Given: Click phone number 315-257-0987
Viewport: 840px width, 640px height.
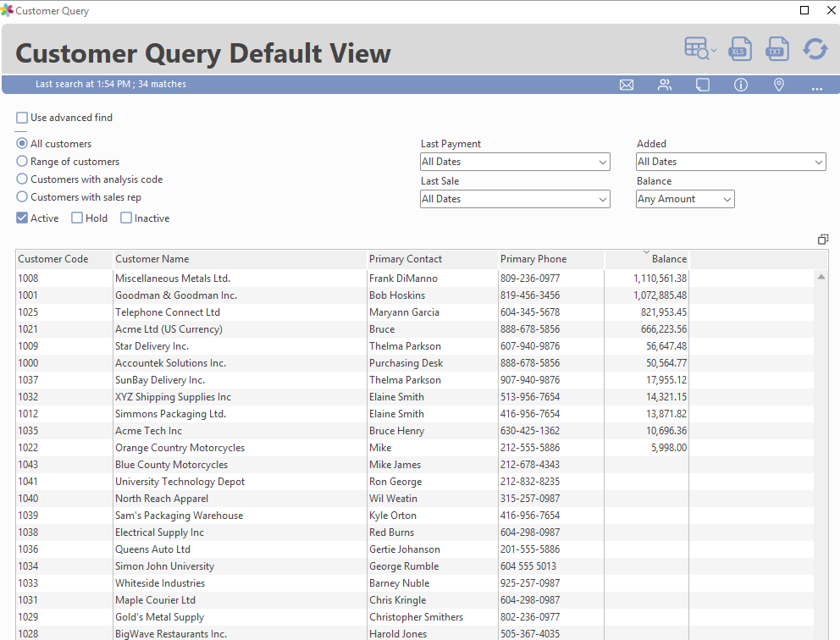Looking at the screenshot, I should [530, 499].
